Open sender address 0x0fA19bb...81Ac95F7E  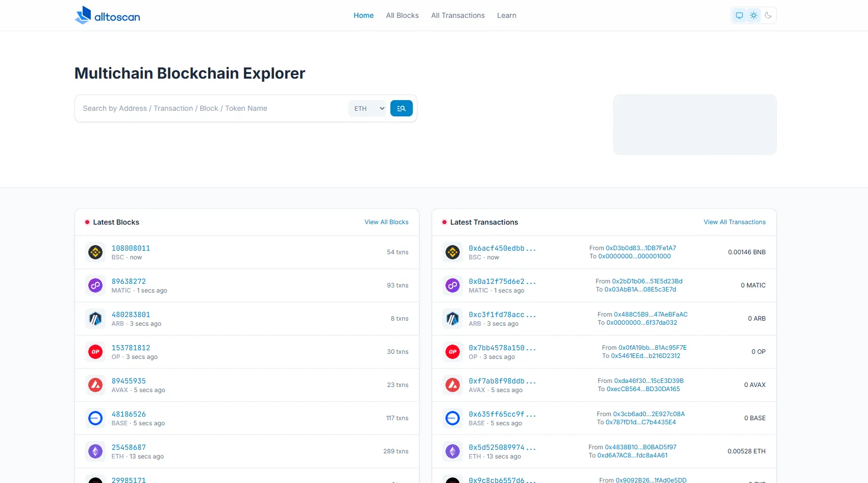(x=653, y=348)
